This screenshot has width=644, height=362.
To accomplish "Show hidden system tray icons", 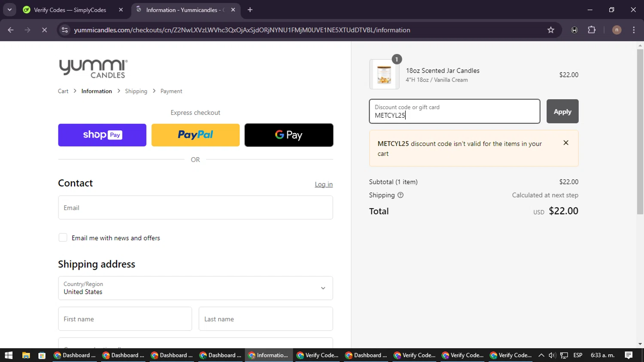I will coord(541,355).
